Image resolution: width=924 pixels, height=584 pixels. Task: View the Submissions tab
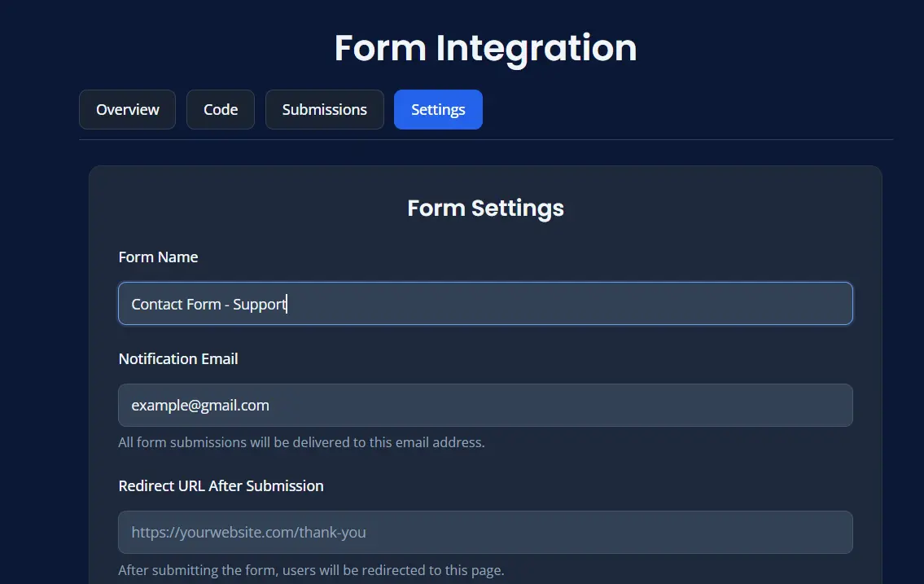(324, 109)
